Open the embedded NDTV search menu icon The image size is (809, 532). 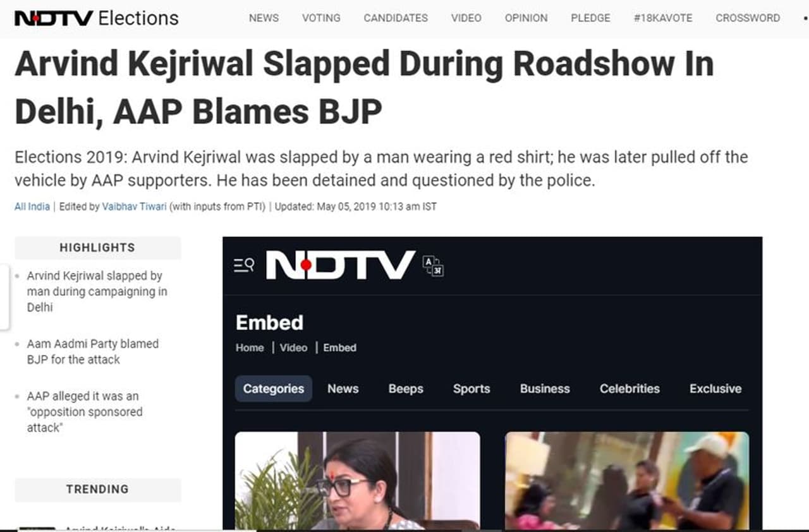244,265
